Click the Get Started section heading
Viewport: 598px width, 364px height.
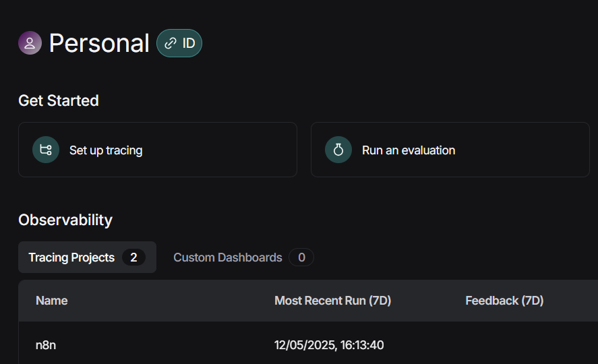59,100
